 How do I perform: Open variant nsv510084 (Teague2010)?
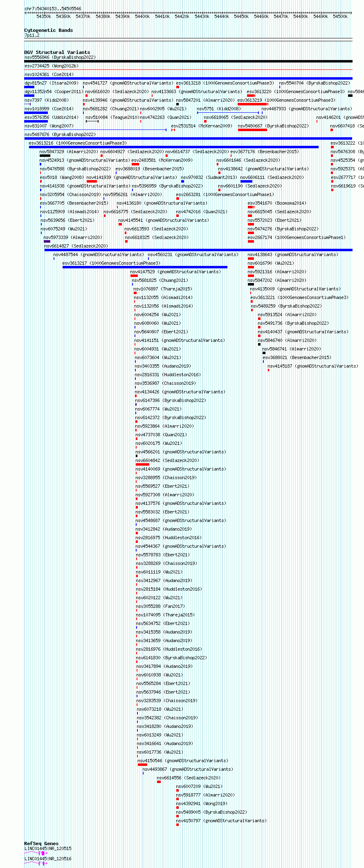point(112,117)
